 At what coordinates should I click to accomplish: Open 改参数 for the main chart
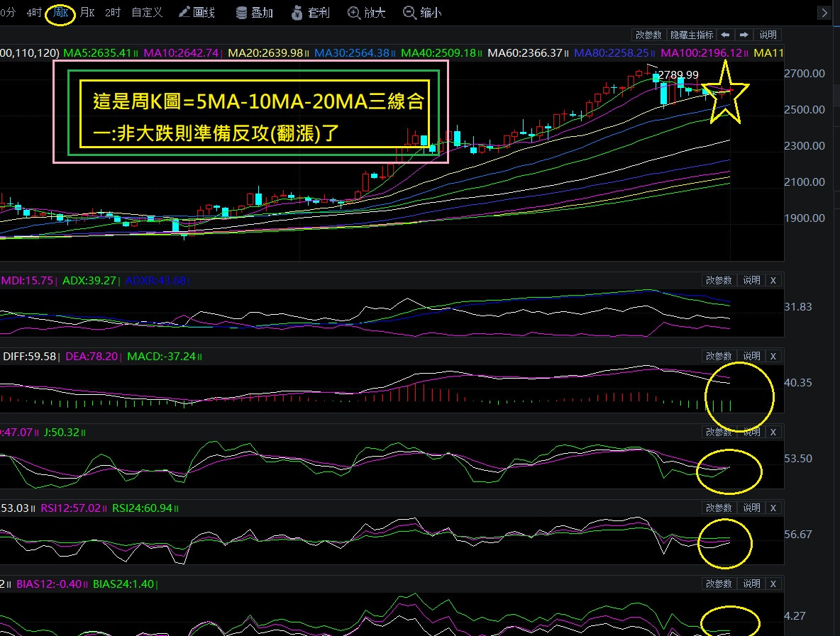(648, 35)
